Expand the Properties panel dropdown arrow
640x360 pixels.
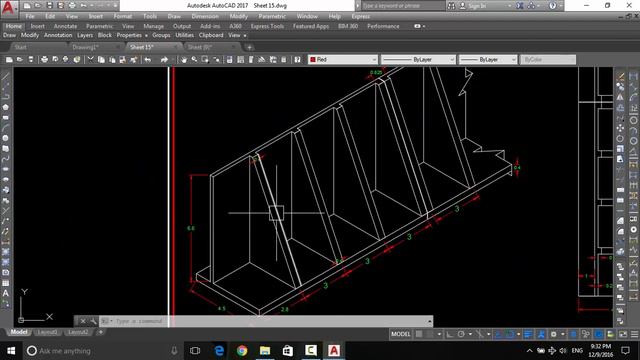pos(146,36)
